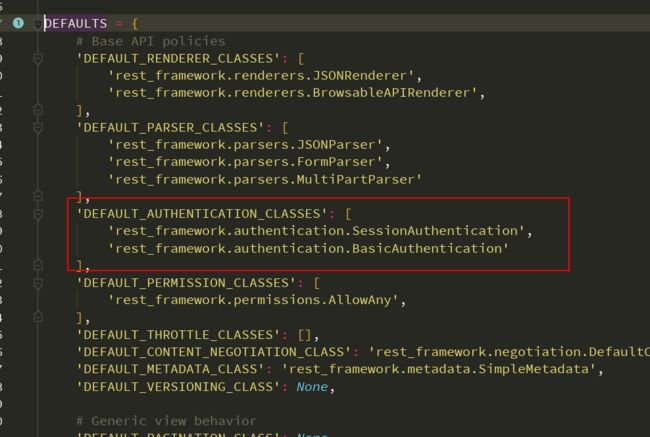
Task: Click the 'DEFAULT_CONTENT_NEGOTIATION_CLASS' key
Action: coord(214,352)
